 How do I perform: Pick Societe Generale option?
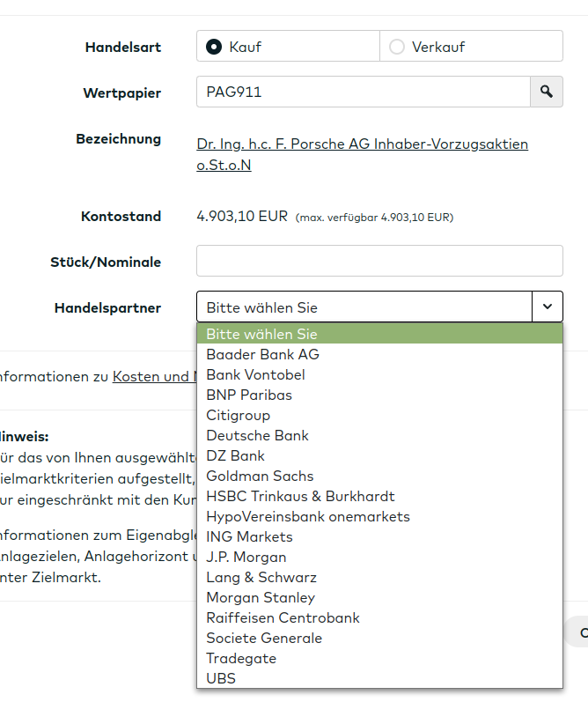pos(379,638)
